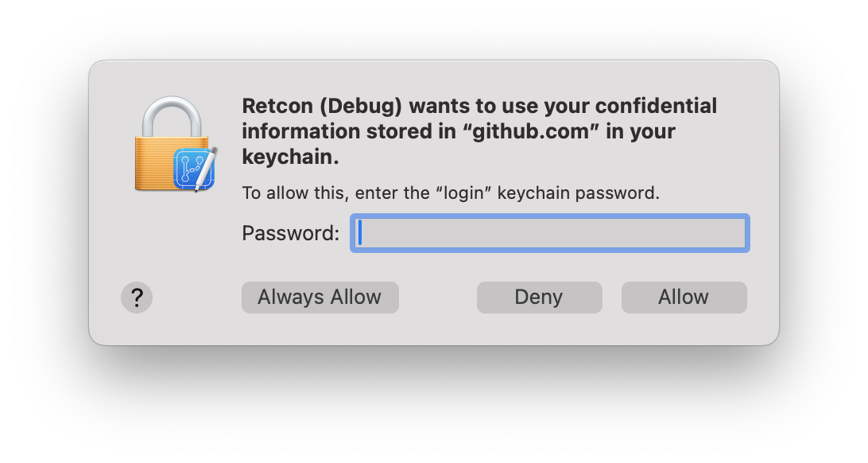The image size is (868, 463).
Task: Click "keychain password." in the instruction line
Action: 579,193
